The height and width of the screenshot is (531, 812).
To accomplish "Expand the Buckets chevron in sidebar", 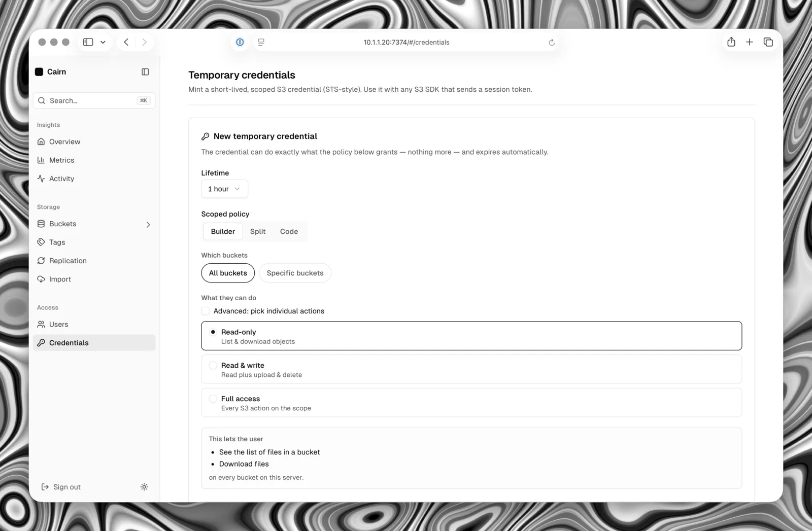I will point(148,224).
